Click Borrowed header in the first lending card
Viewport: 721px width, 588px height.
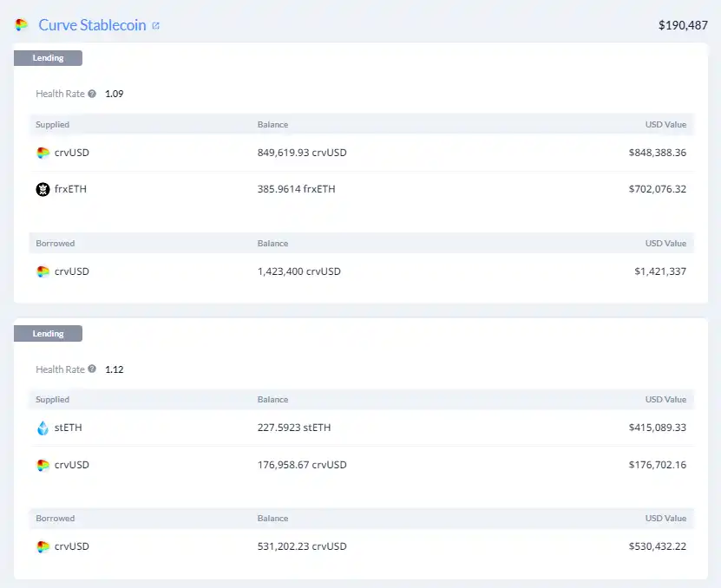[56, 243]
